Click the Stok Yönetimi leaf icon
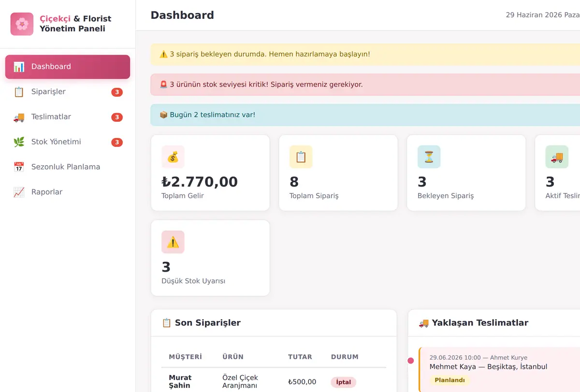 click(19, 142)
